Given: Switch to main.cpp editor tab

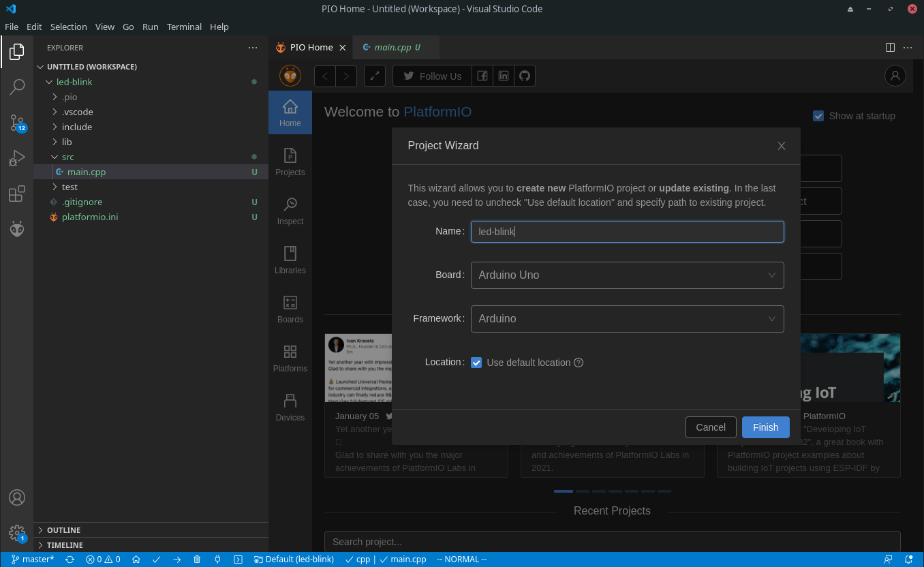Looking at the screenshot, I should pyautogui.click(x=397, y=48).
